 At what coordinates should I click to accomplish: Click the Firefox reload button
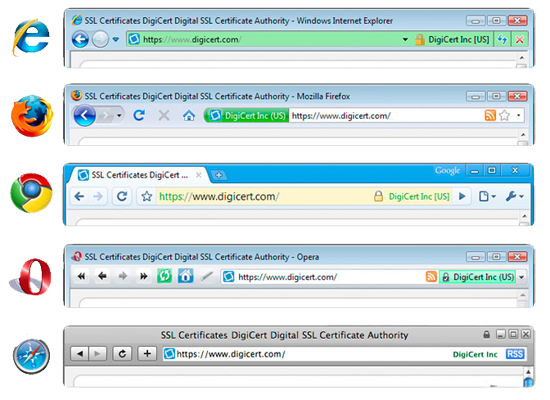pyautogui.click(x=139, y=115)
